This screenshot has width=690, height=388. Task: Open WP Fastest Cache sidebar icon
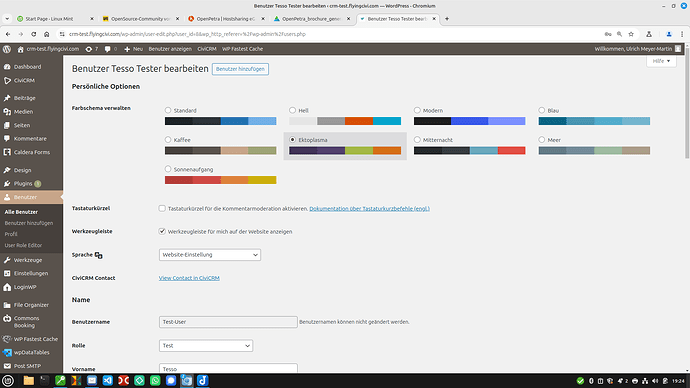click(x=7, y=339)
